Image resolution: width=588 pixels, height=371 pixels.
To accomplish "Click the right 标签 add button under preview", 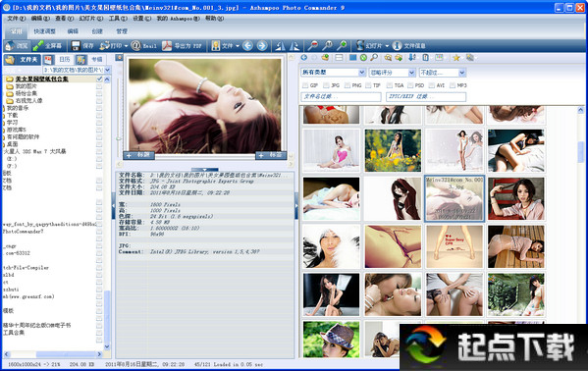I will tap(271, 155).
